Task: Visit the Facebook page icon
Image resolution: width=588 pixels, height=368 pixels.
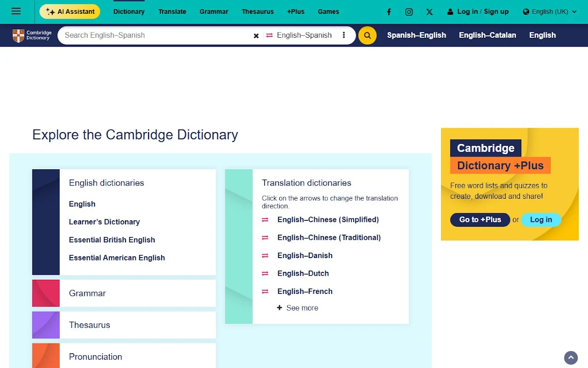Action: pos(389,12)
